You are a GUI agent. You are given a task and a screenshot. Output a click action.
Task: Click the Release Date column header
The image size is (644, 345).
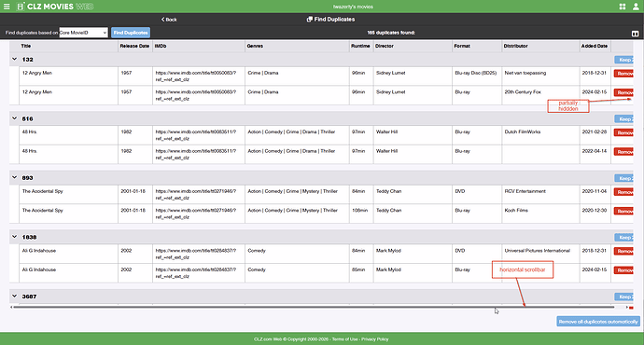[x=134, y=46]
